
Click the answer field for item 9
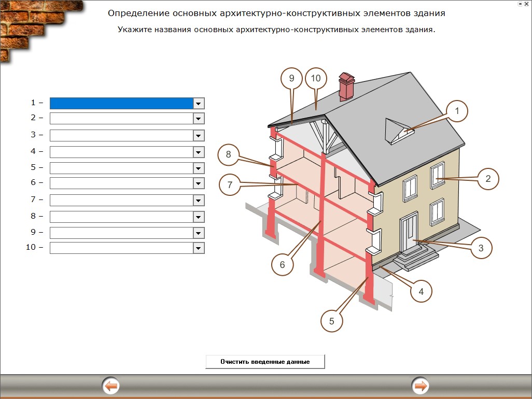pos(121,233)
